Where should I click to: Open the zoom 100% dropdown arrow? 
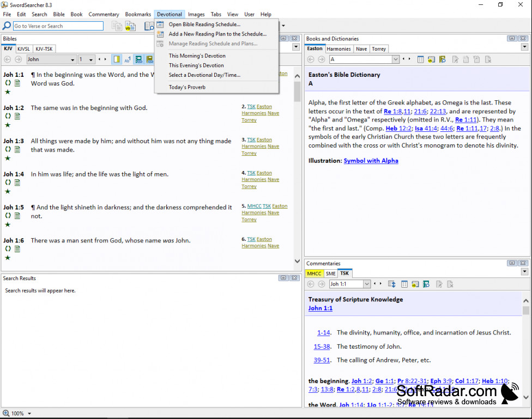pos(29,414)
